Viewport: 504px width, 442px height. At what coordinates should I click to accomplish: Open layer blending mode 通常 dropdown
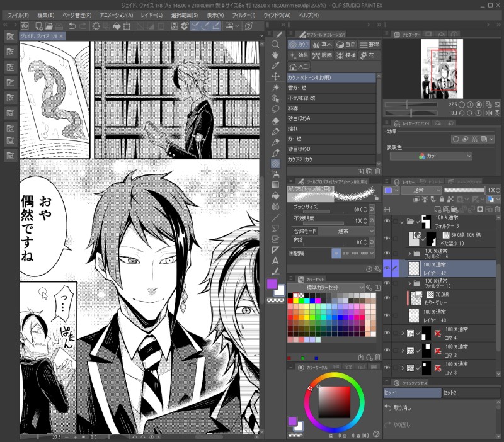[x=421, y=191]
